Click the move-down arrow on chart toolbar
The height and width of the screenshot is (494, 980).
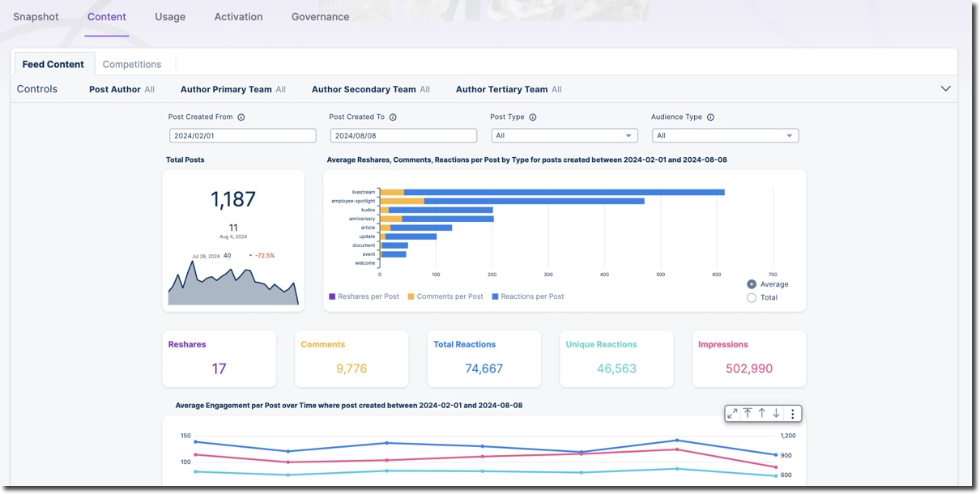pos(776,413)
